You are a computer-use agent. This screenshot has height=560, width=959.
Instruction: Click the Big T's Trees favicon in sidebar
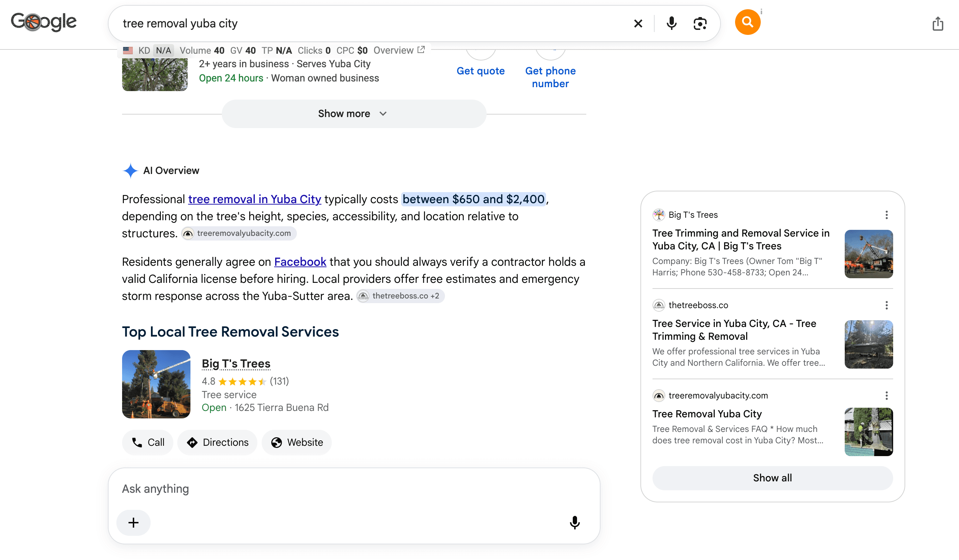pos(658,215)
